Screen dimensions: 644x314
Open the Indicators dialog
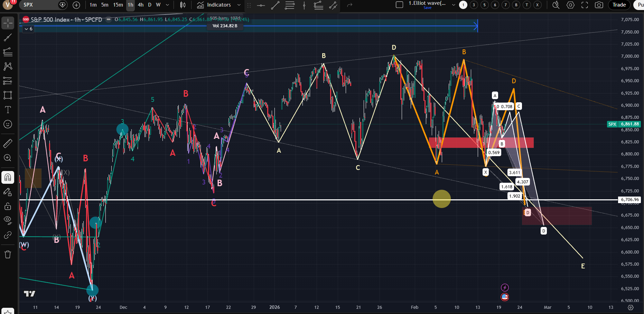214,5
